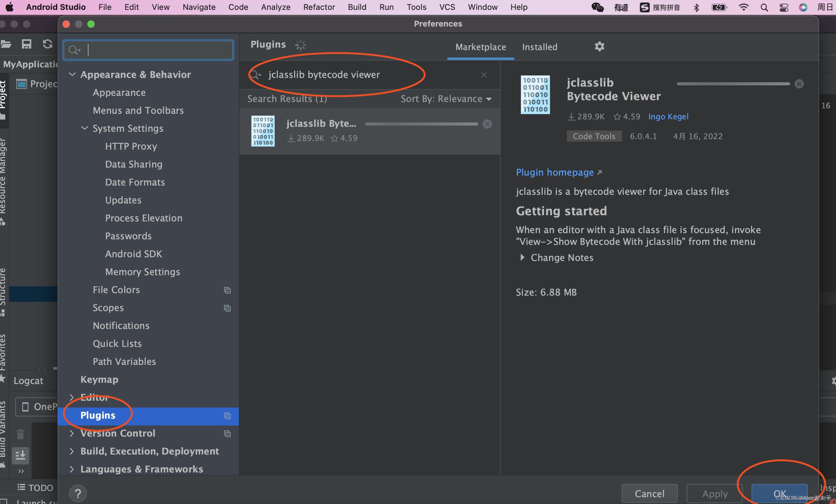Expand Build, Execution, Deployment section
This screenshot has height=504, width=836.
coord(71,451)
